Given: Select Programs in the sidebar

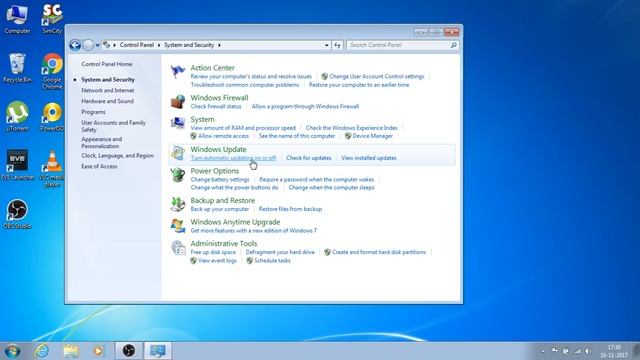Looking at the screenshot, I should click(x=93, y=112).
